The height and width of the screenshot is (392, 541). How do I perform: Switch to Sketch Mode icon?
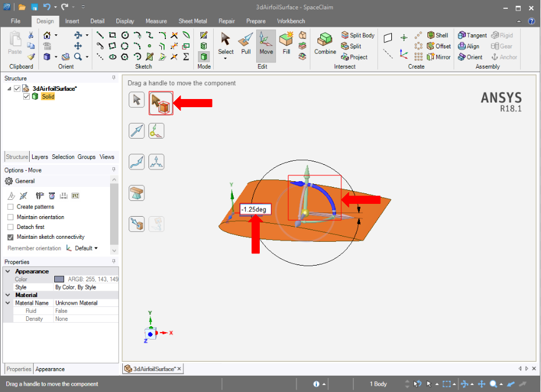(x=204, y=35)
